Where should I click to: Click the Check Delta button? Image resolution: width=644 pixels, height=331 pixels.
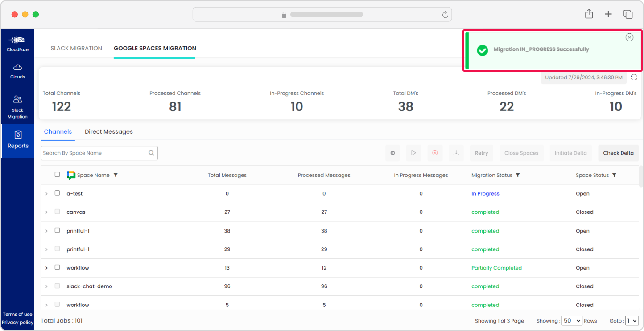(x=618, y=153)
